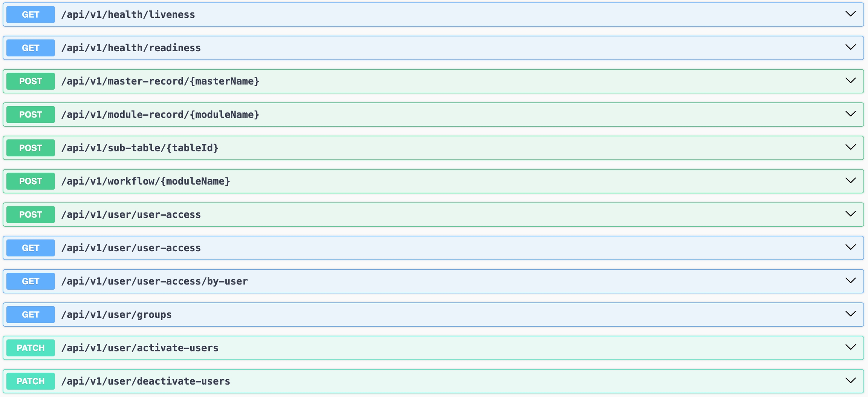Open /api/v1/workflow/{moduleName} path
This screenshot has width=868, height=397.
145,181
